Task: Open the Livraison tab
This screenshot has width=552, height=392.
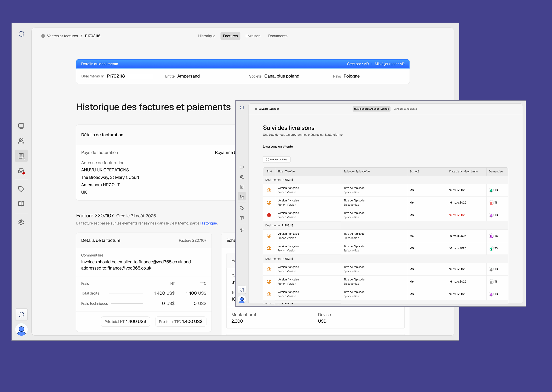Action: pyautogui.click(x=253, y=36)
